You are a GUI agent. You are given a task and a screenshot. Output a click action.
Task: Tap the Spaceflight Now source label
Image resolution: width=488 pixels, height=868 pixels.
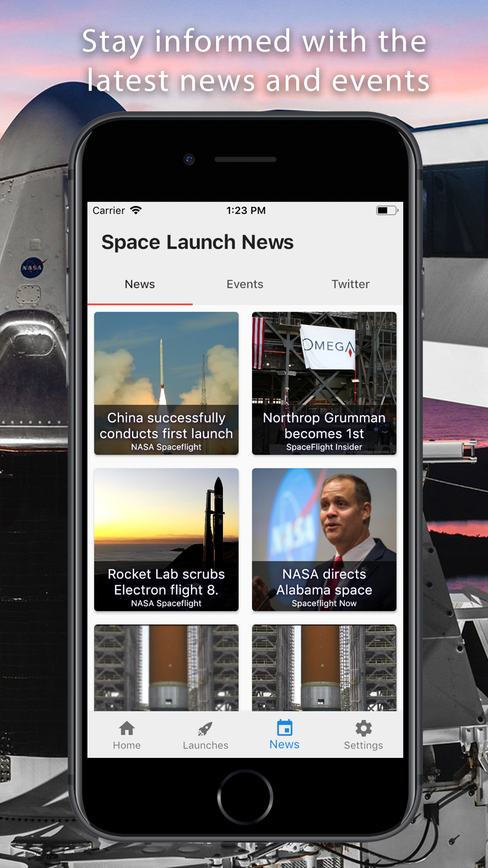[x=324, y=603]
